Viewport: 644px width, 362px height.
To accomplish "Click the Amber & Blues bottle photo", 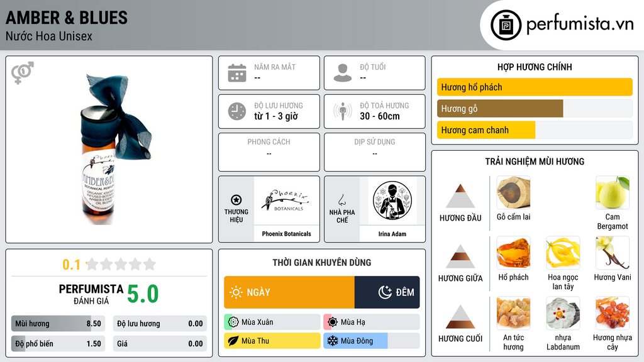I will pos(116,150).
